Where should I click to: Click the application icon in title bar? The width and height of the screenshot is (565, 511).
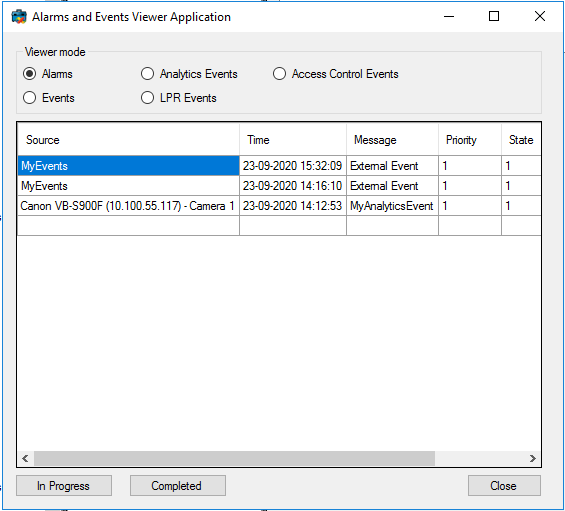click(19, 17)
